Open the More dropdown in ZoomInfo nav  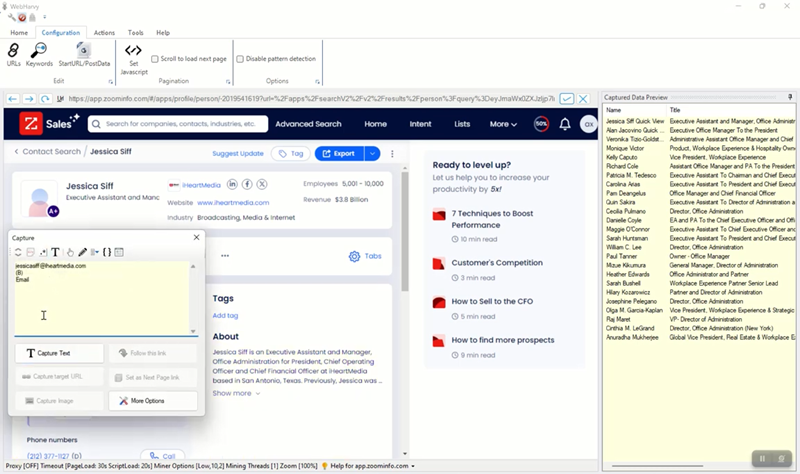(503, 124)
